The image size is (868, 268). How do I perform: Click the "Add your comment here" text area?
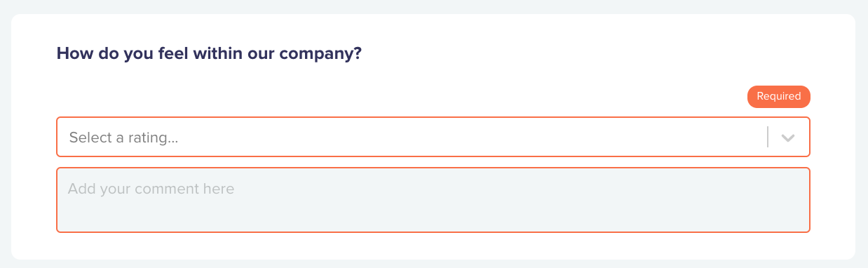click(x=433, y=200)
